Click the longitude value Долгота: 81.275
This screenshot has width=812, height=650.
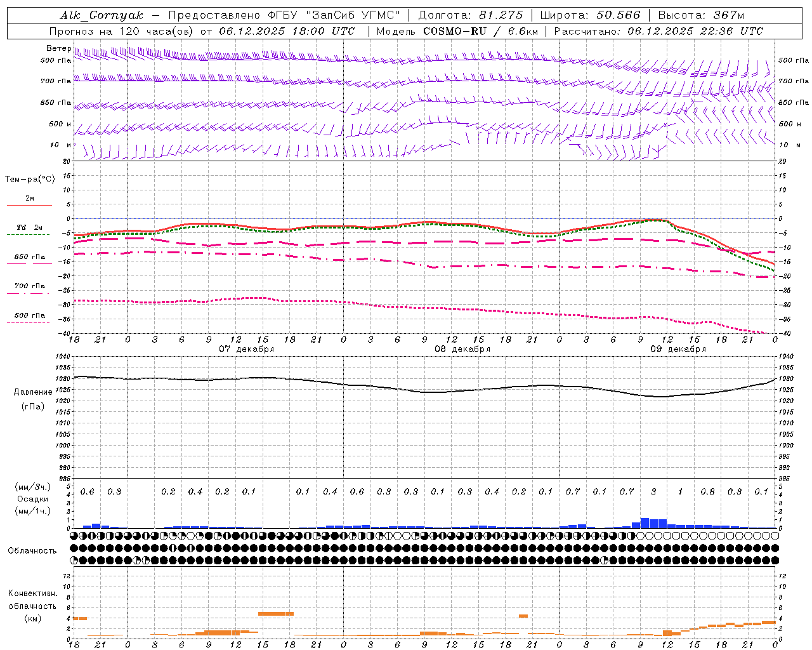471,15
